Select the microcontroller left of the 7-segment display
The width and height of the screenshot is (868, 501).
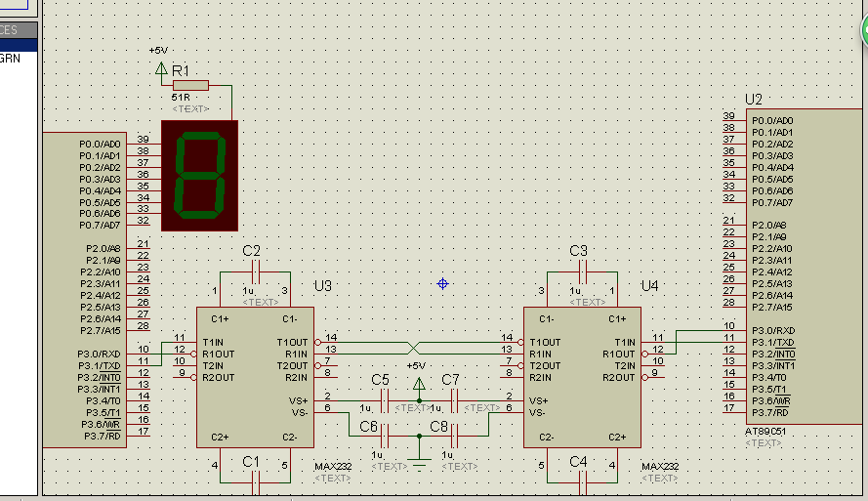click(85, 289)
